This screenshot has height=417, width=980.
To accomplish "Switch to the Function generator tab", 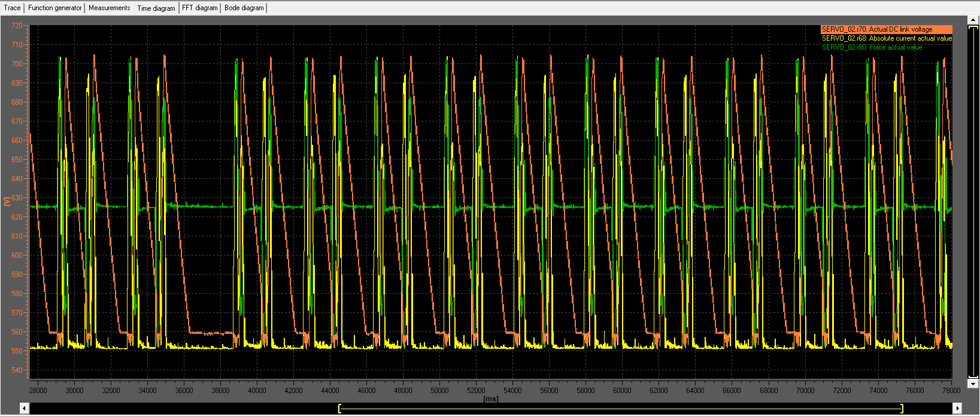I will (54, 8).
